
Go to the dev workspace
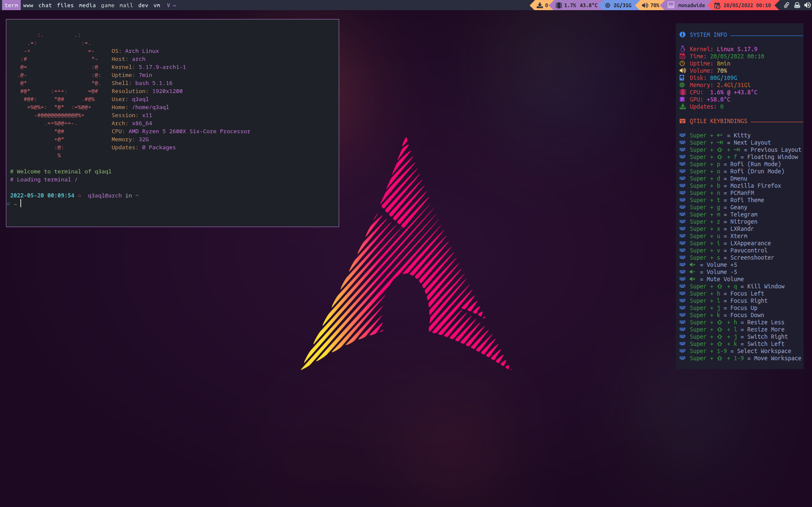coord(143,5)
